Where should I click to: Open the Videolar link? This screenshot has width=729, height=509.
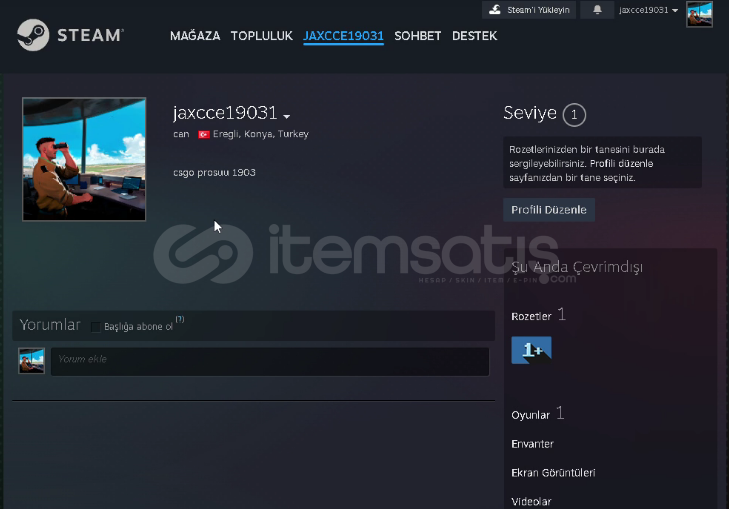(531, 502)
